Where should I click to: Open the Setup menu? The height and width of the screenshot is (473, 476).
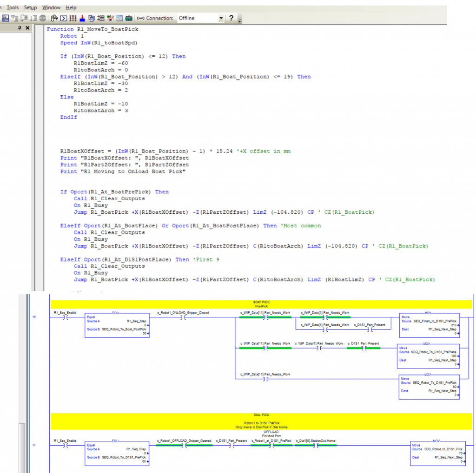30,8
